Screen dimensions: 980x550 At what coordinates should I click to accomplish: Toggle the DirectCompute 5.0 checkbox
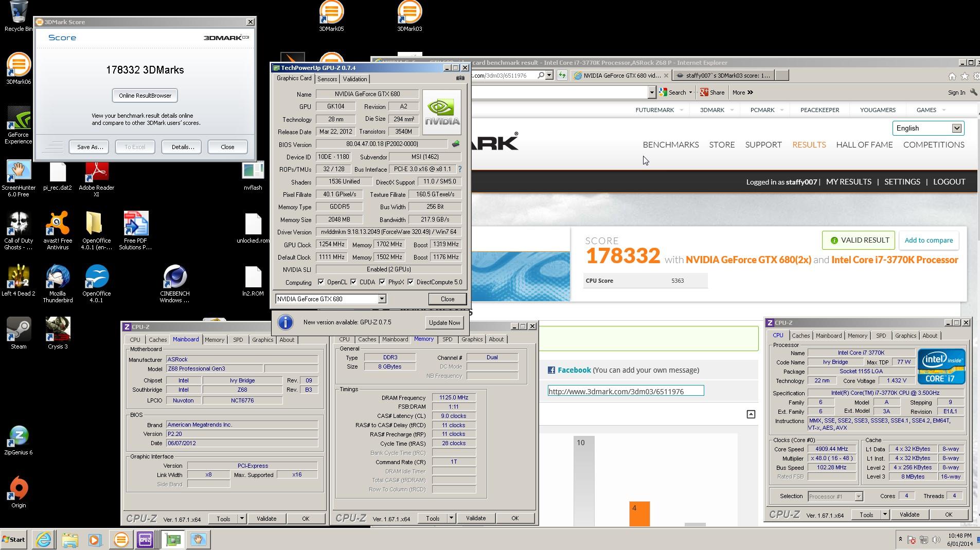coord(411,282)
